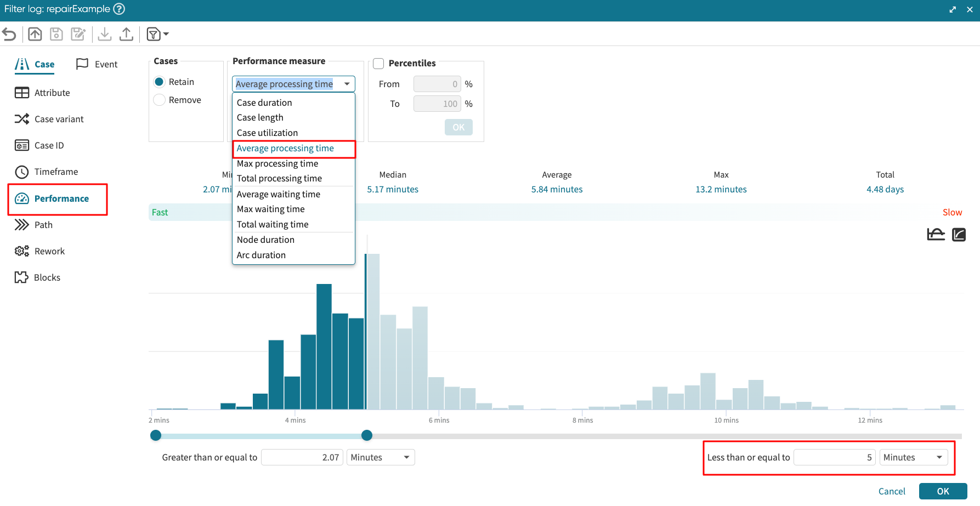This screenshot has width=980, height=506.
Task: Switch to the Event tab
Action: 97,64
